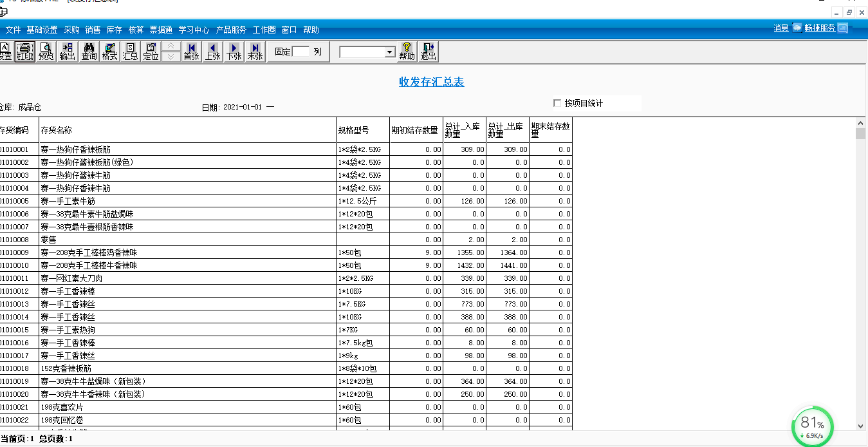Click the 畅捷服务 link

(x=820, y=28)
